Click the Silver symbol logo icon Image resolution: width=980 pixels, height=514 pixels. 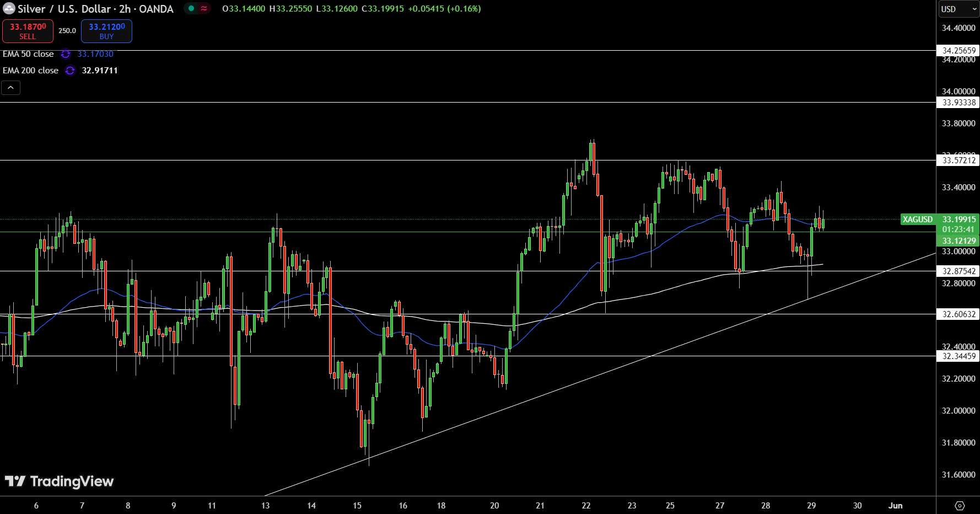click(x=9, y=9)
